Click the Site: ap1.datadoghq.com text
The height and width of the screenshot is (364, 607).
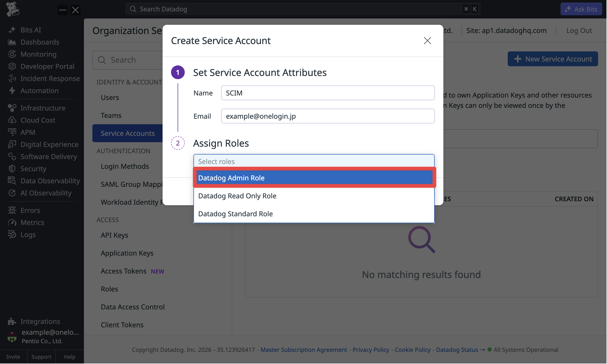(x=506, y=31)
